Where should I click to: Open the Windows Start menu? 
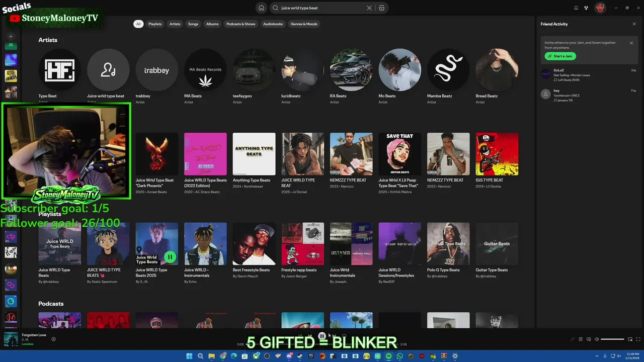(x=189, y=356)
